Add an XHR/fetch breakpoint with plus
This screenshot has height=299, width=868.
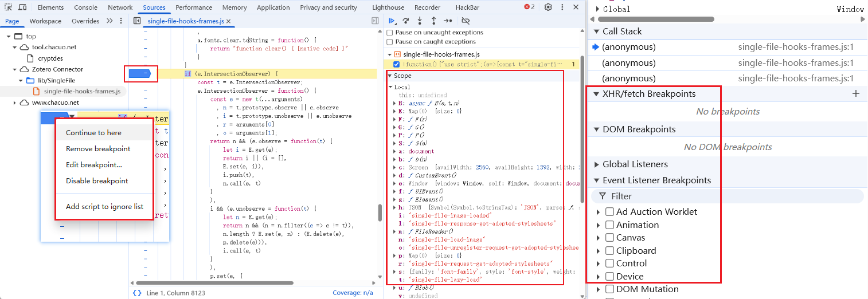[x=856, y=94]
